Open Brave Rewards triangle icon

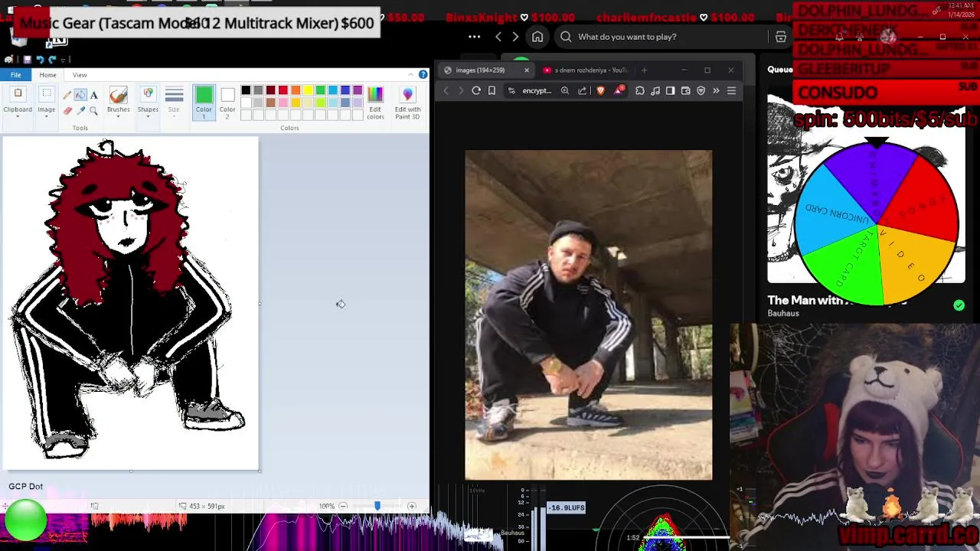pos(619,90)
